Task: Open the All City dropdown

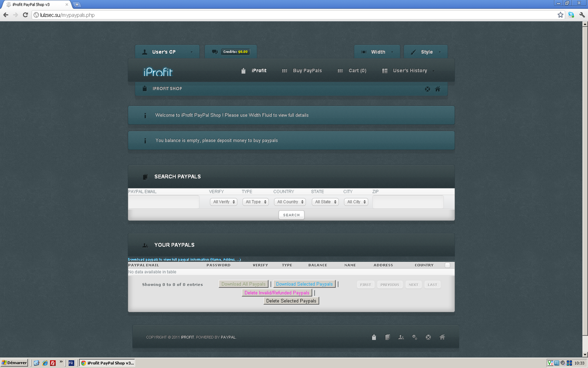Action: pos(356,202)
